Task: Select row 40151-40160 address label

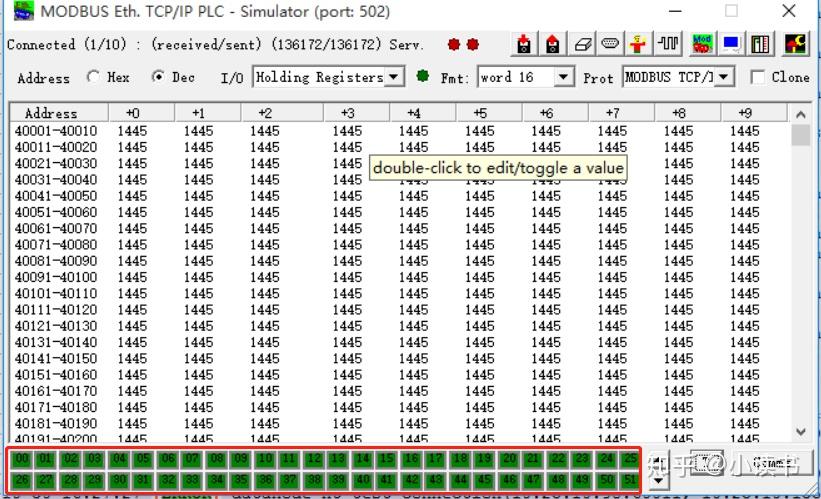Action: point(56,375)
